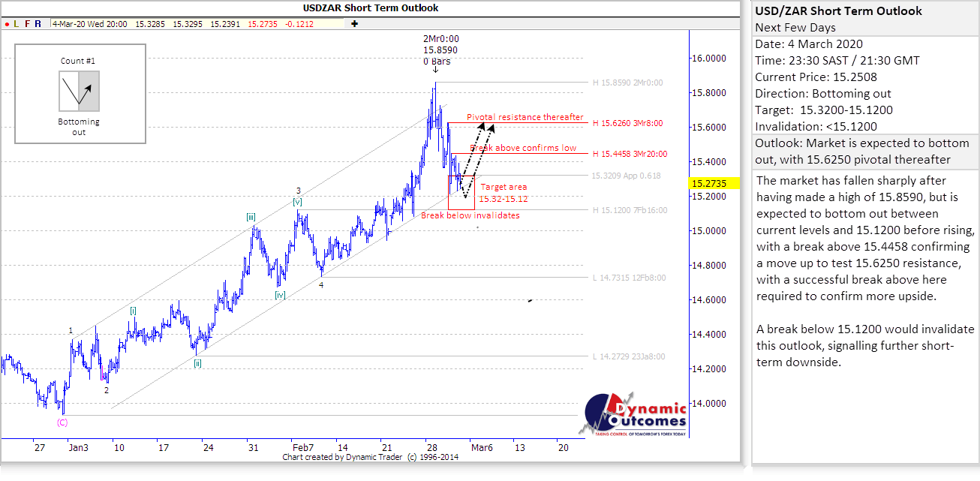
Task: Click the red close value 15.2735 in header
Action: [263, 24]
